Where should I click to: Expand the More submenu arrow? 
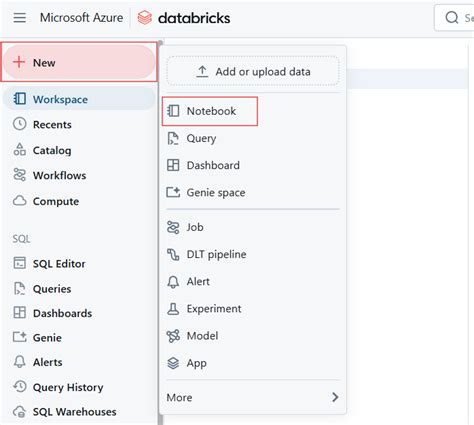coord(335,397)
